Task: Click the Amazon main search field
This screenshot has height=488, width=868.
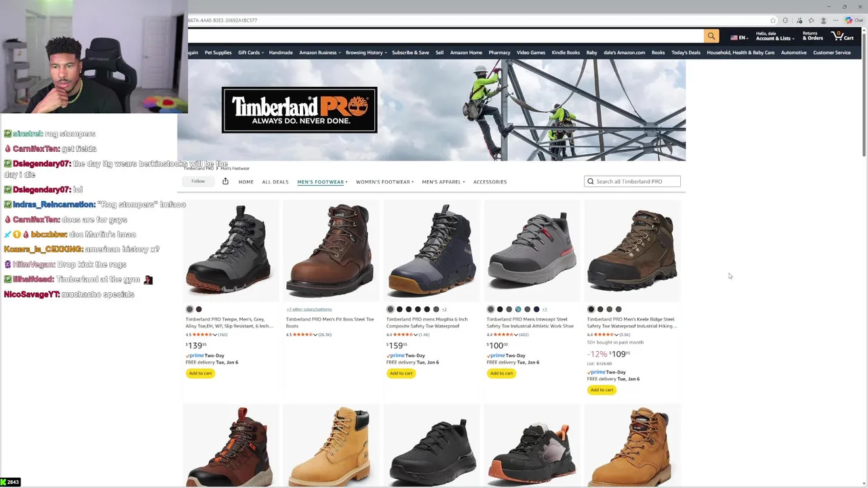Action: click(x=446, y=36)
